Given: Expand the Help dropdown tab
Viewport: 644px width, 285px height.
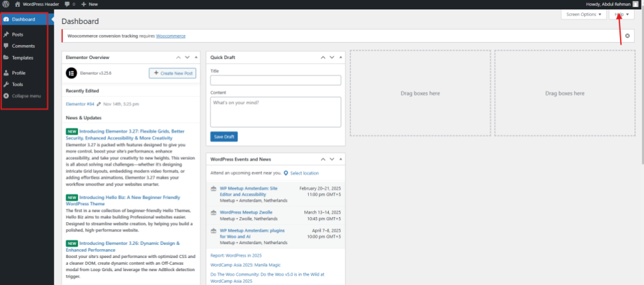Looking at the screenshot, I should point(621,14).
